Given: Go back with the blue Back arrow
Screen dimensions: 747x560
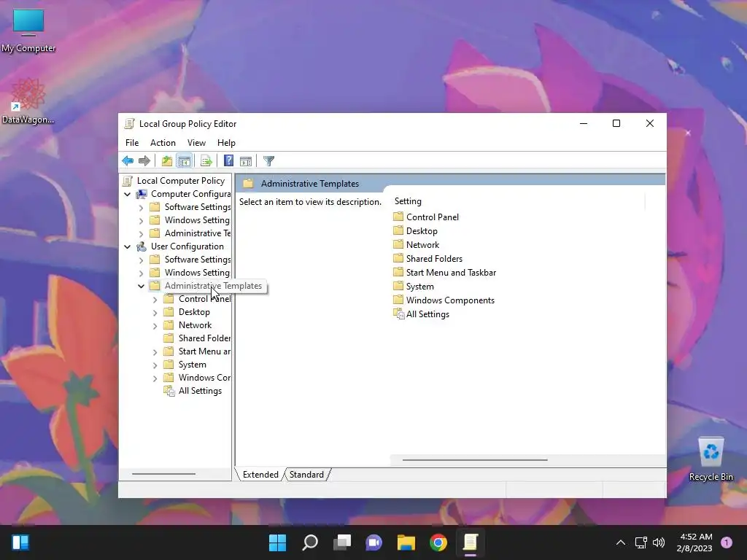Looking at the screenshot, I should point(128,161).
